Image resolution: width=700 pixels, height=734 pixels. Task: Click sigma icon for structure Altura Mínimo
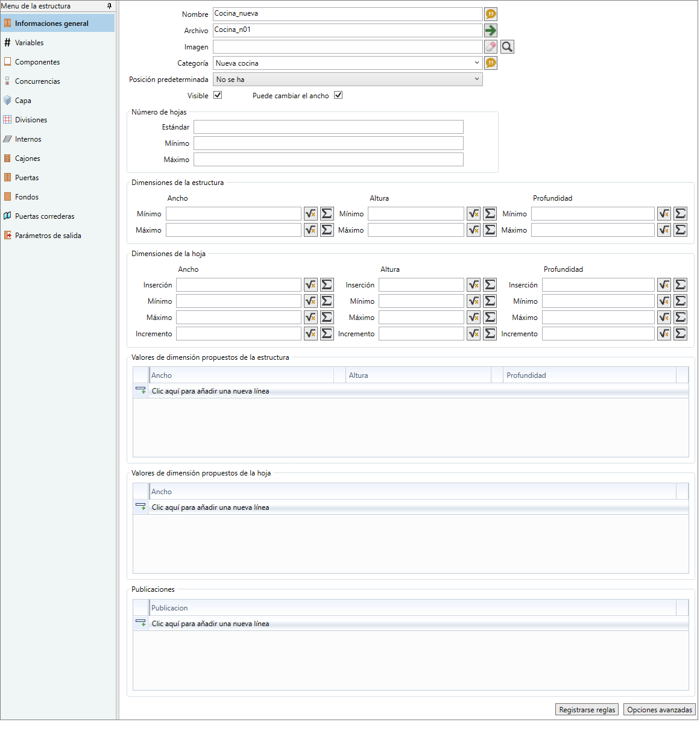pos(490,213)
